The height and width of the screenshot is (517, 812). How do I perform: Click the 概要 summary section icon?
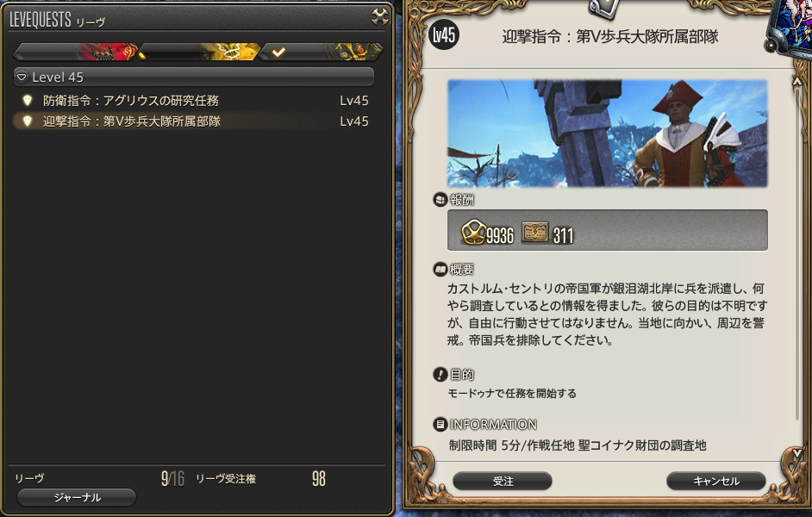(440, 270)
